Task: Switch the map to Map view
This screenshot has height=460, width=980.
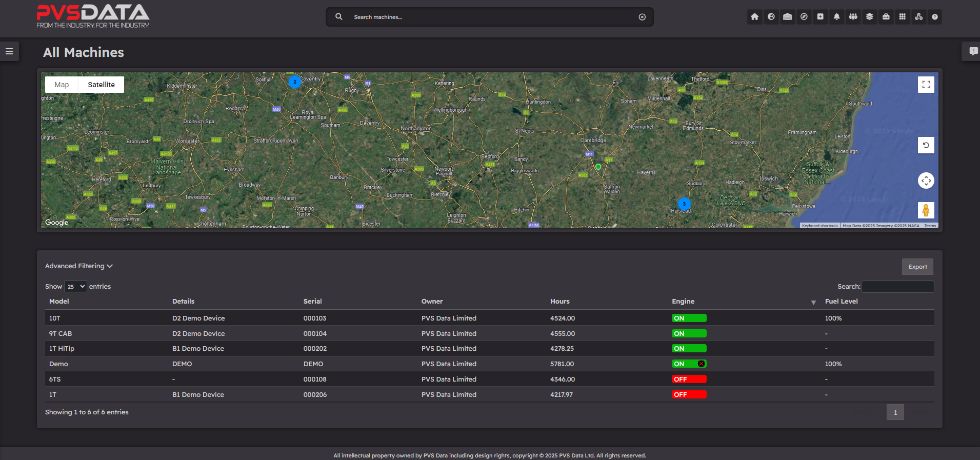Action: 62,85
